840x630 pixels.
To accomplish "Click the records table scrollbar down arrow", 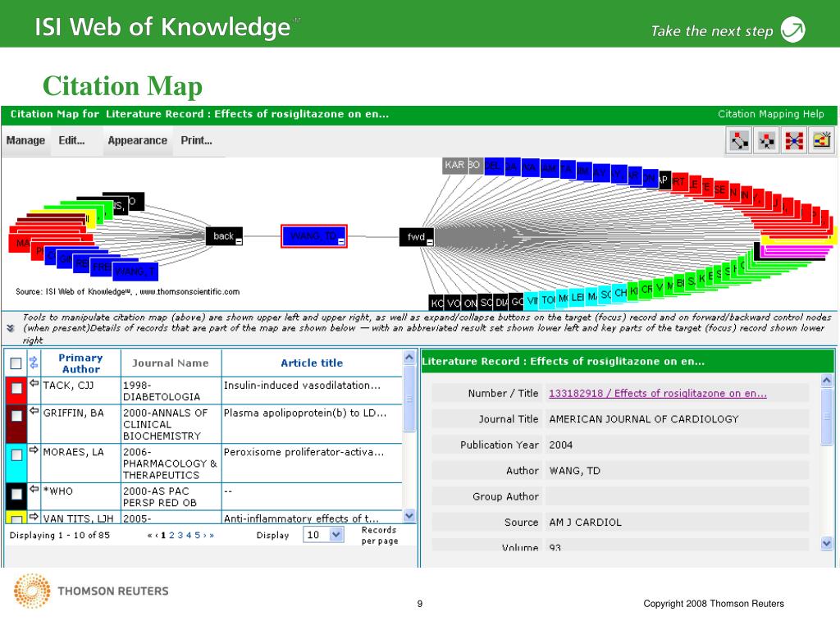I will tap(409, 516).
